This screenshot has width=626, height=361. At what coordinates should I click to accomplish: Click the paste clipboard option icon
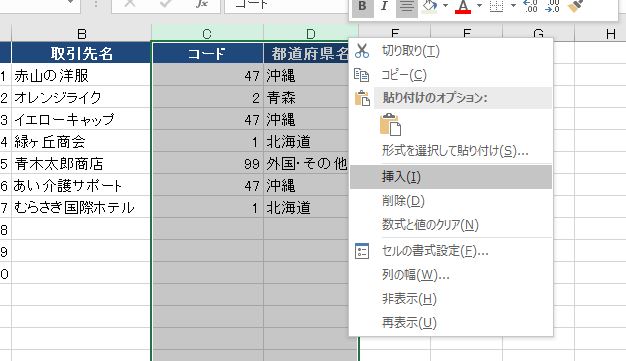coord(391,125)
